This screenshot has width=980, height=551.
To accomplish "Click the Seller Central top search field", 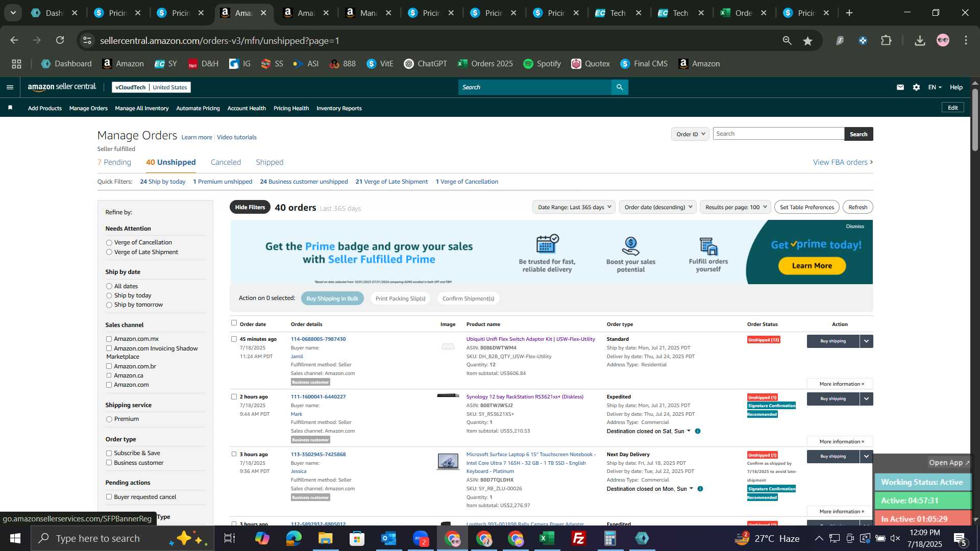I will point(535,87).
